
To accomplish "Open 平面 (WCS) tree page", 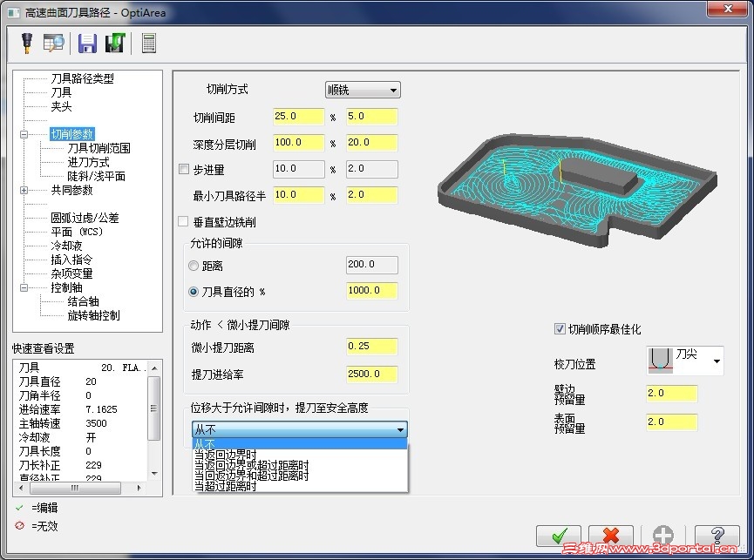I will (77, 232).
